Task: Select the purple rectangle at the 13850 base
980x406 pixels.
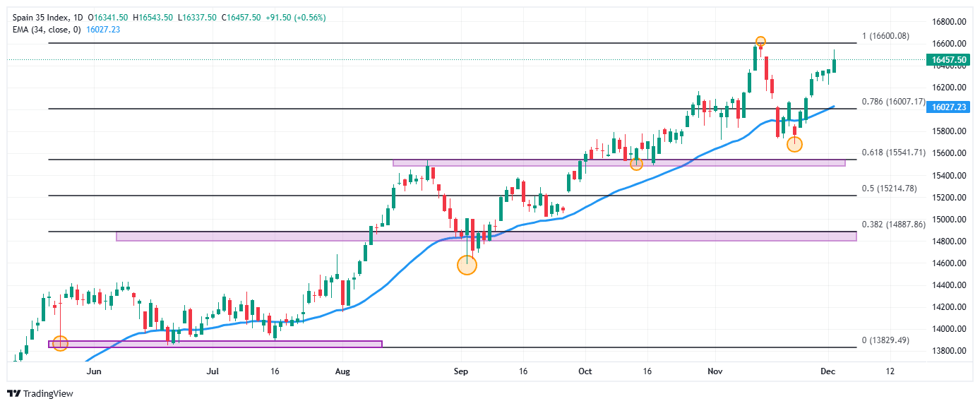Action: pyautogui.click(x=215, y=344)
